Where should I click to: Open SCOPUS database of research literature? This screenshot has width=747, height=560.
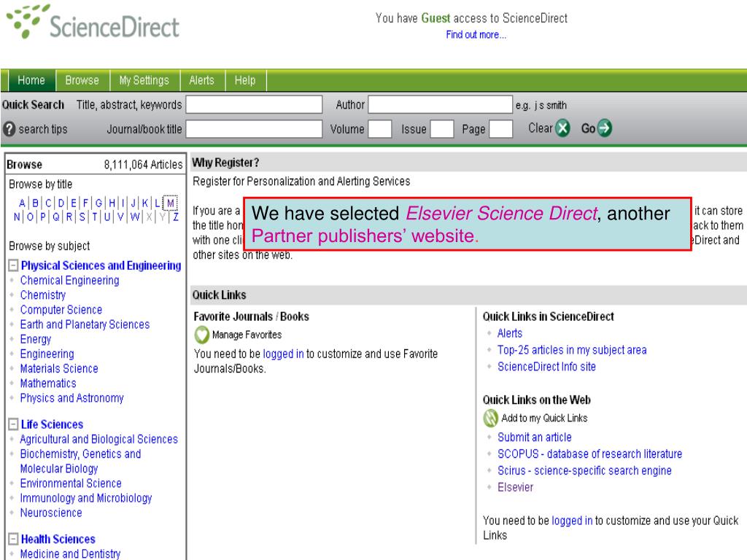point(589,454)
